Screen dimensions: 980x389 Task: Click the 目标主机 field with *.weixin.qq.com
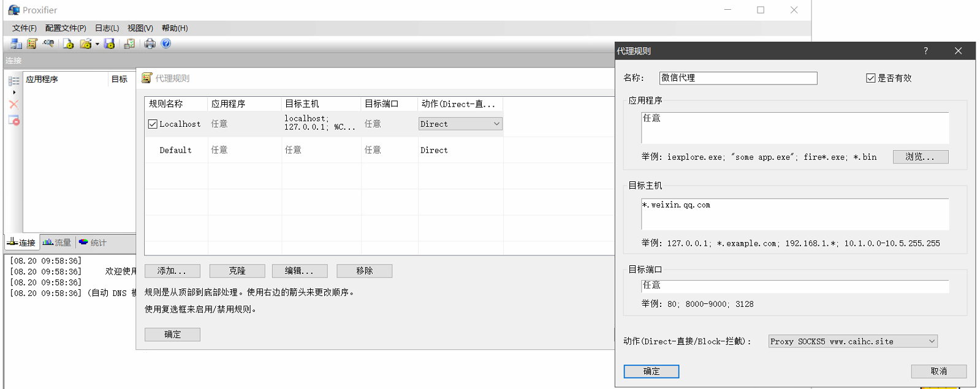(795, 214)
